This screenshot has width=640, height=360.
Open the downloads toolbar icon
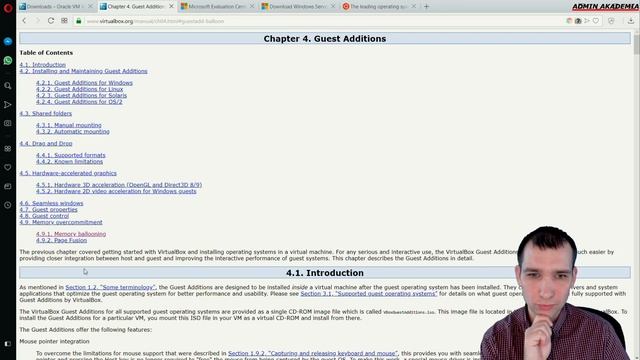[x=631, y=21]
